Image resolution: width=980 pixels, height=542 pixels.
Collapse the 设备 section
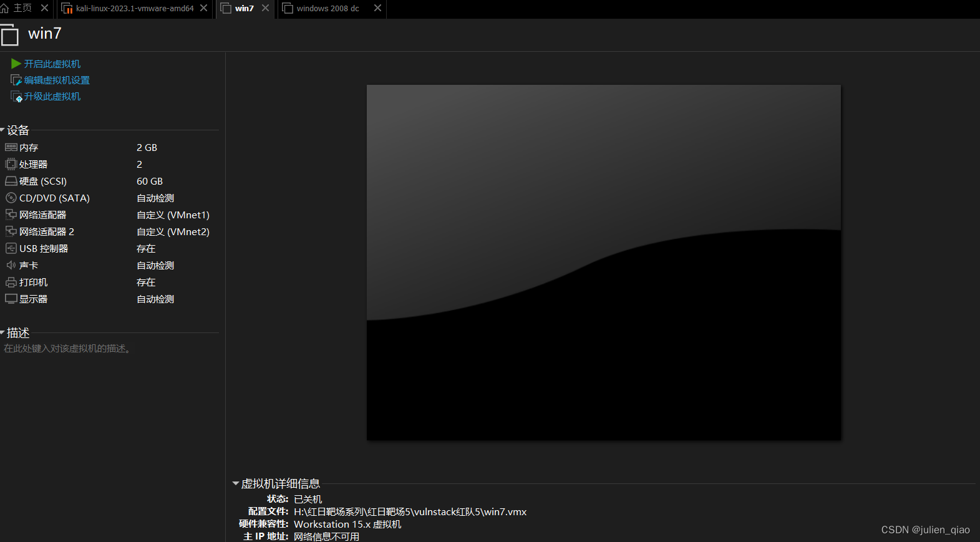(x=2, y=130)
